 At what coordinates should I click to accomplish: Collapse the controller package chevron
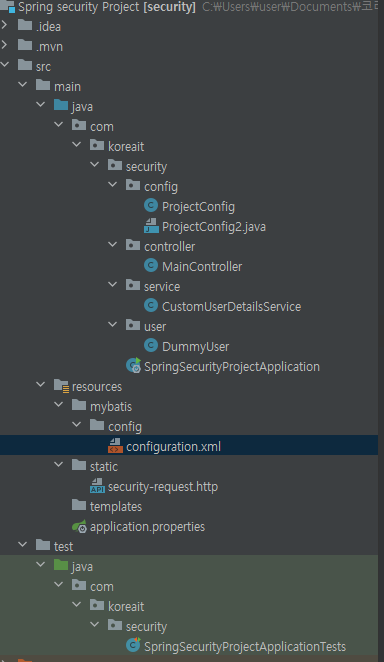[x=113, y=245]
